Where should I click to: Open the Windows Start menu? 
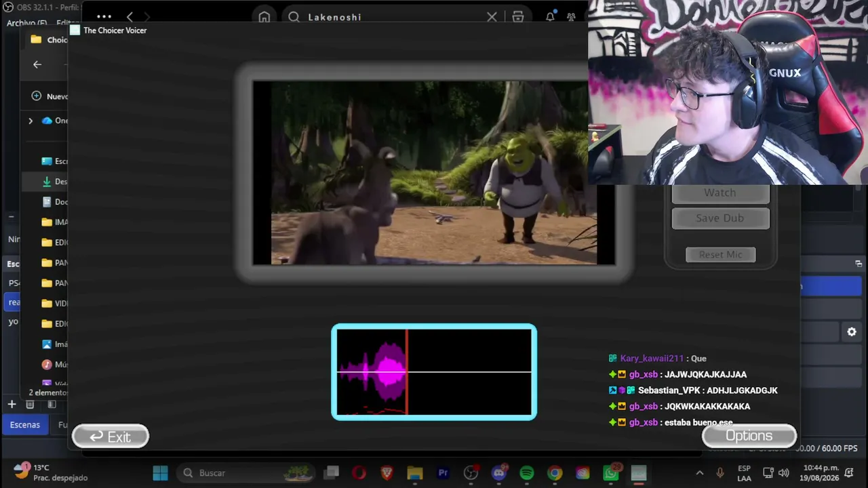pyautogui.click(x=161, y=473)
